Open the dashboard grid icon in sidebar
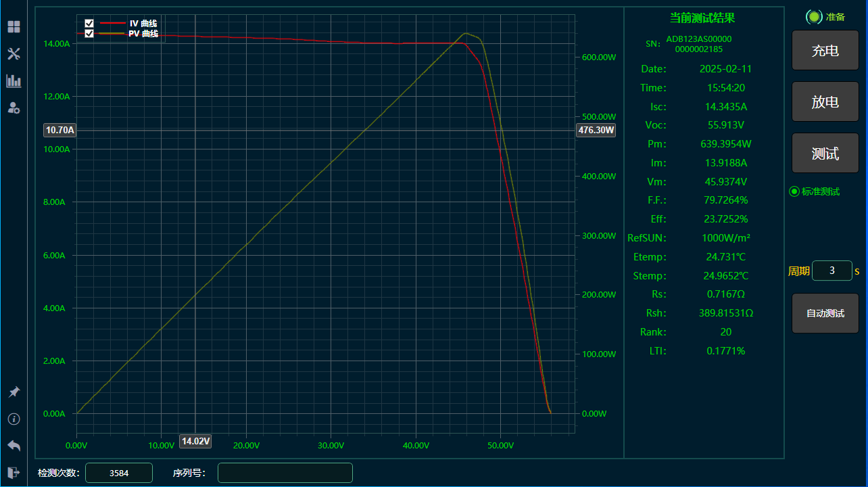Image resolution: width=868 pixels, height=487 pixels. (14, 27)
